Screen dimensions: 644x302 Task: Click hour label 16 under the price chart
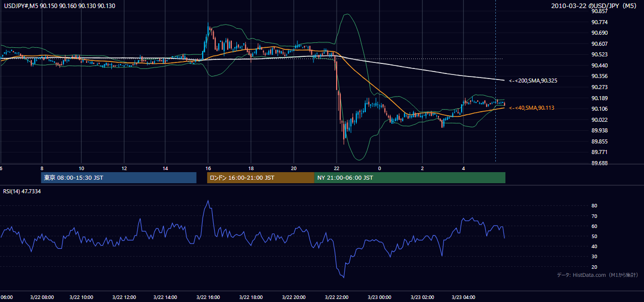[208, 168]
